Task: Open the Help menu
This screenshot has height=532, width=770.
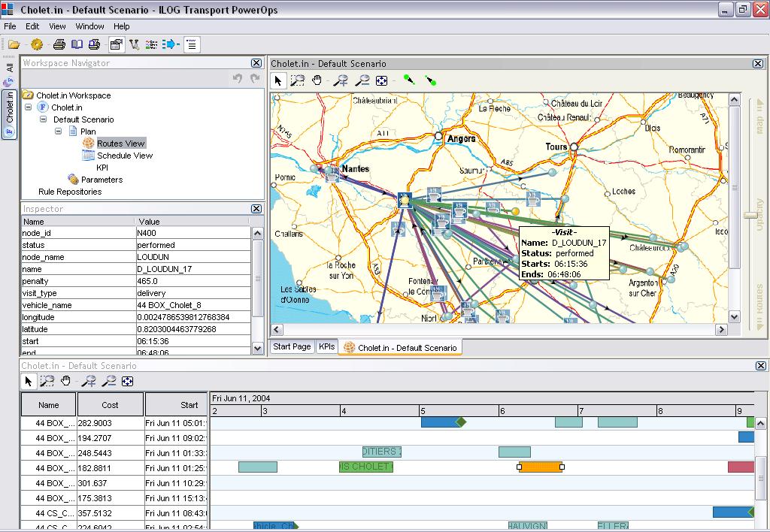Action: click(x=121, y=26)
